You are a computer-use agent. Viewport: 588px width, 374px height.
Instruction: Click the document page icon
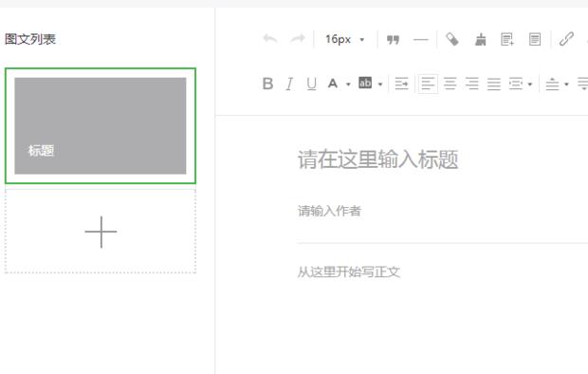[535, 39]
